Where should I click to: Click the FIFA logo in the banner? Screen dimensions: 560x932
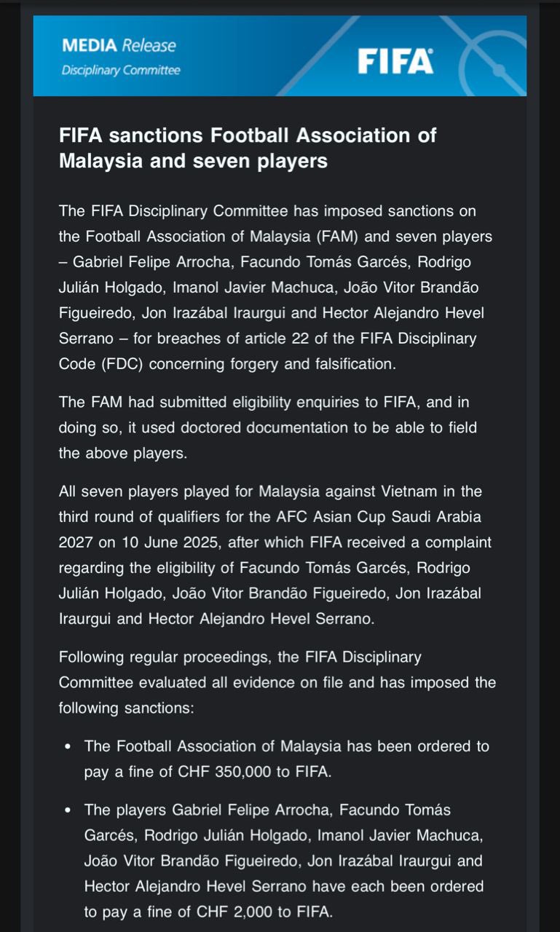[395, 61]
